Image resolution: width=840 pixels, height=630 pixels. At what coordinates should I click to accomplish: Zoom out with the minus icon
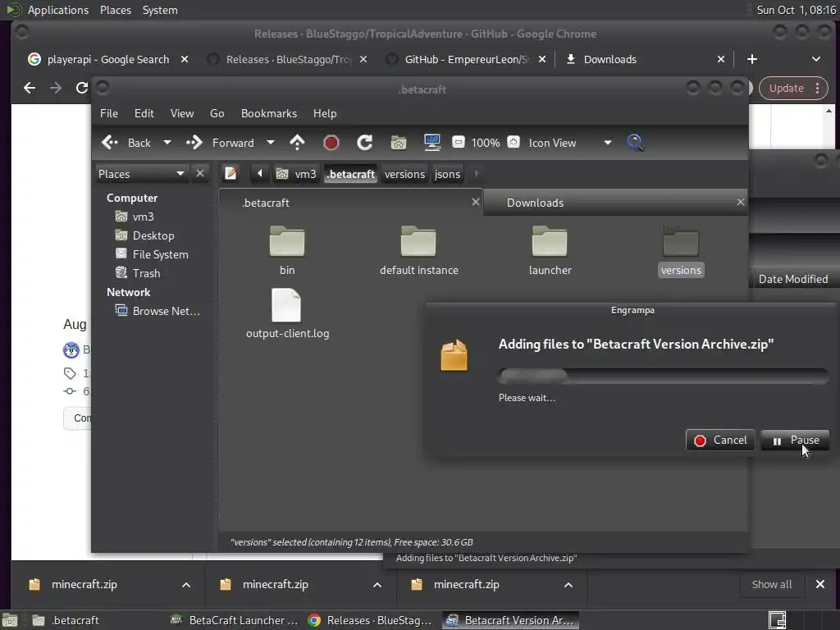458,142
